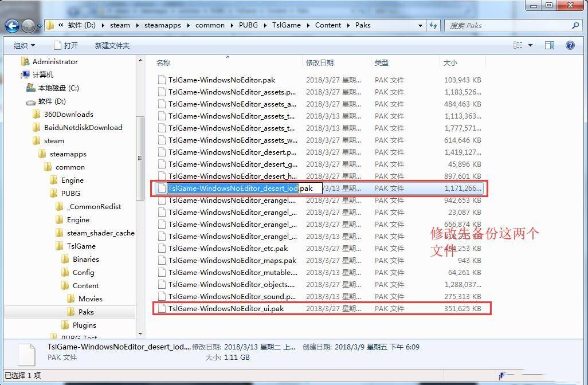The image size is (588, 385).
Task: Click file icon of TslGame-WindowsNoEditor_desert_g row
Action: tap(162, 164)
